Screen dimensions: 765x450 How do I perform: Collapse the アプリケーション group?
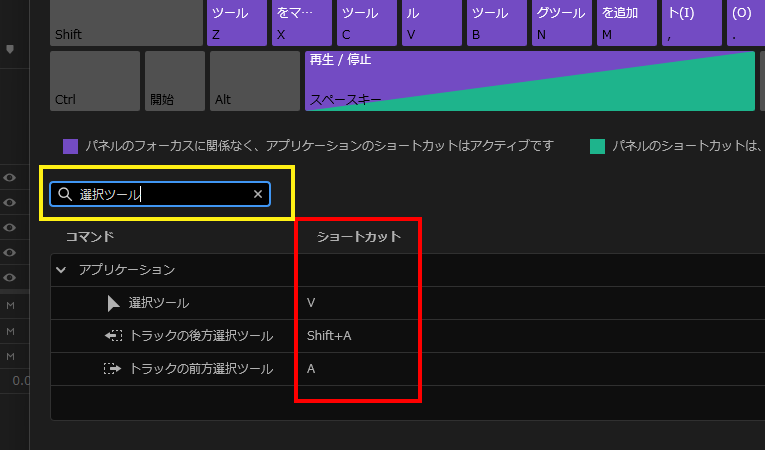pyautogui.click(x=62, y=270)
